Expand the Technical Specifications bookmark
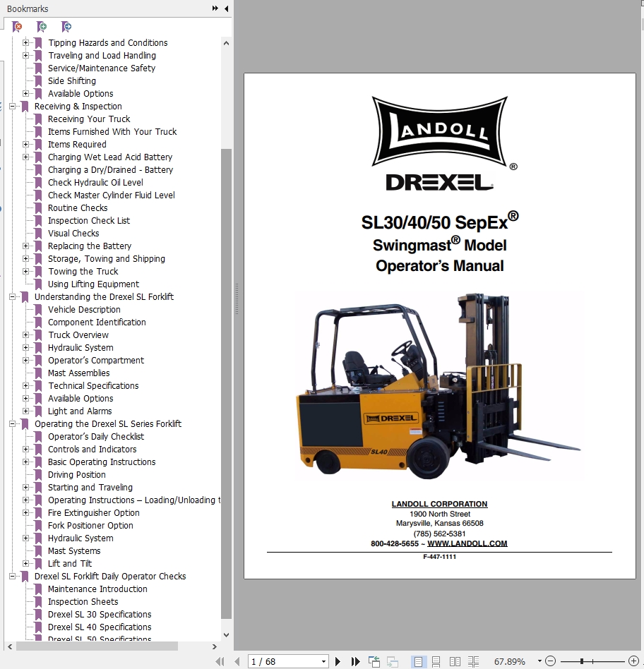This screenshot has width=644, height=669. coord(25,386)
